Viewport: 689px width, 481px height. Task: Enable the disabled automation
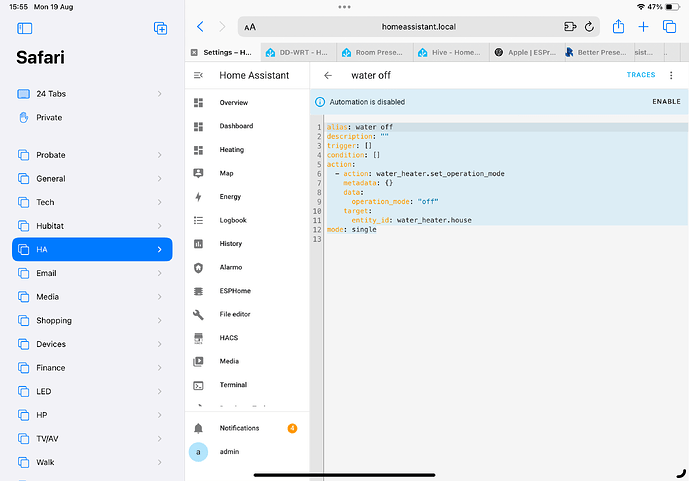pos(666,102)
